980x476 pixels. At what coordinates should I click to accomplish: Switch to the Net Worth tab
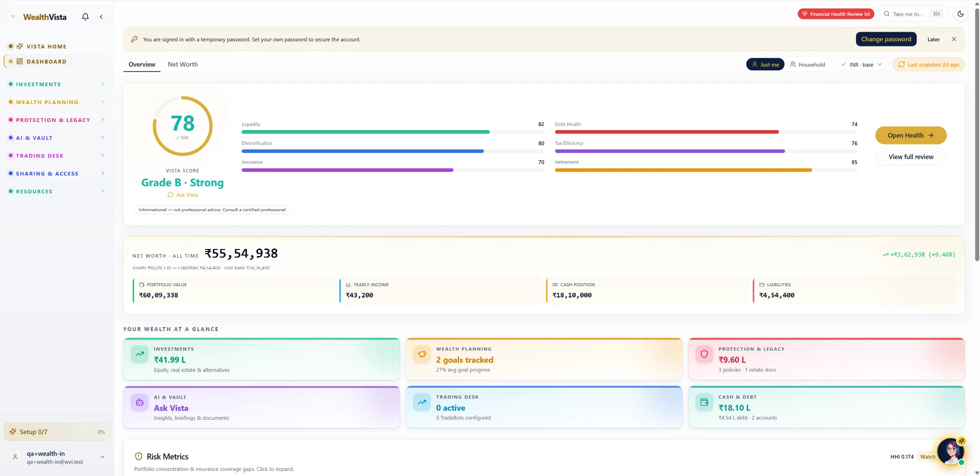[183, 65]
